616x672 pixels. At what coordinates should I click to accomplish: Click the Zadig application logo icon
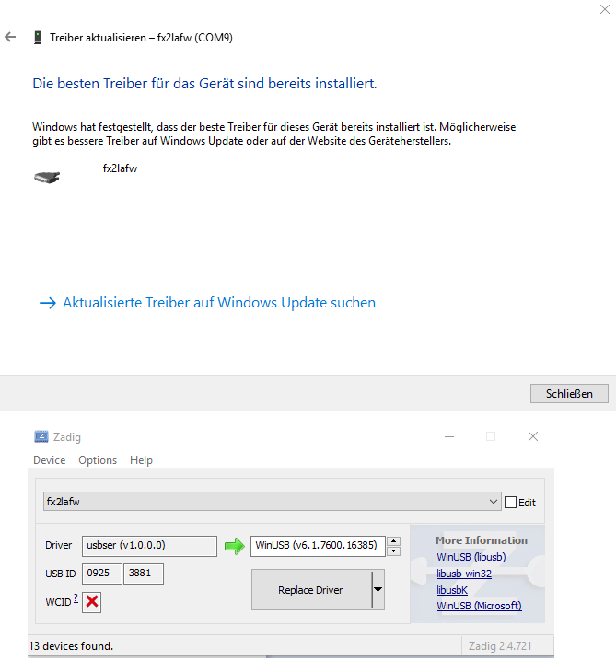41,436
